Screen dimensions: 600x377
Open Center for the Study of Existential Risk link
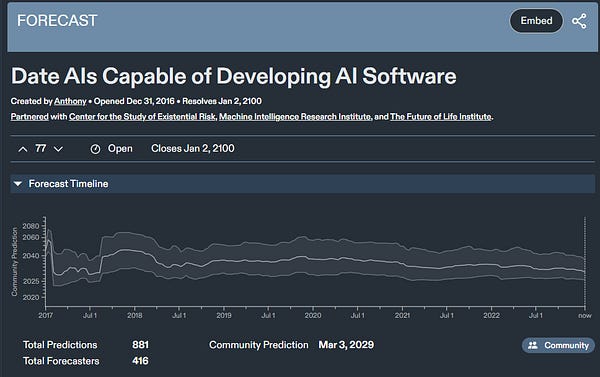[142, 116]
